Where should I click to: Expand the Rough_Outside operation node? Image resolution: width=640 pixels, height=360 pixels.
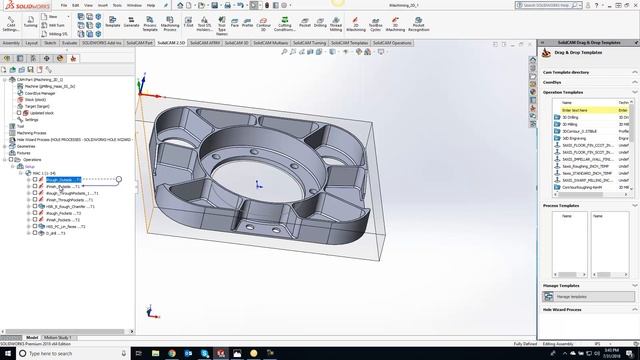coord(29,180)
